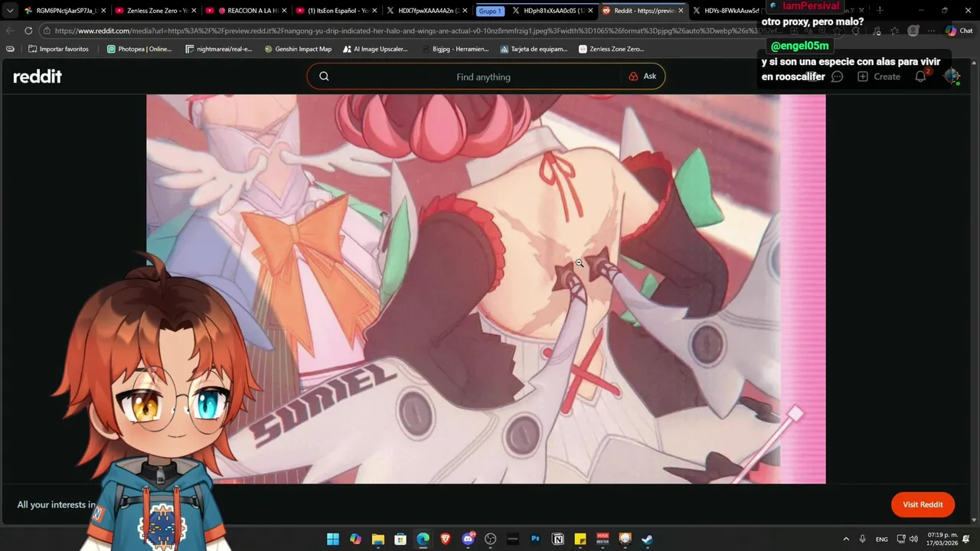Expand the system tray hidden icons chevron

[x=846, y=539]
